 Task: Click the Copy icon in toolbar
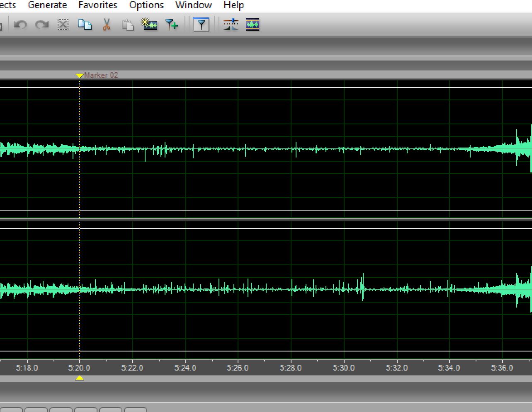(x=85, y=25)
